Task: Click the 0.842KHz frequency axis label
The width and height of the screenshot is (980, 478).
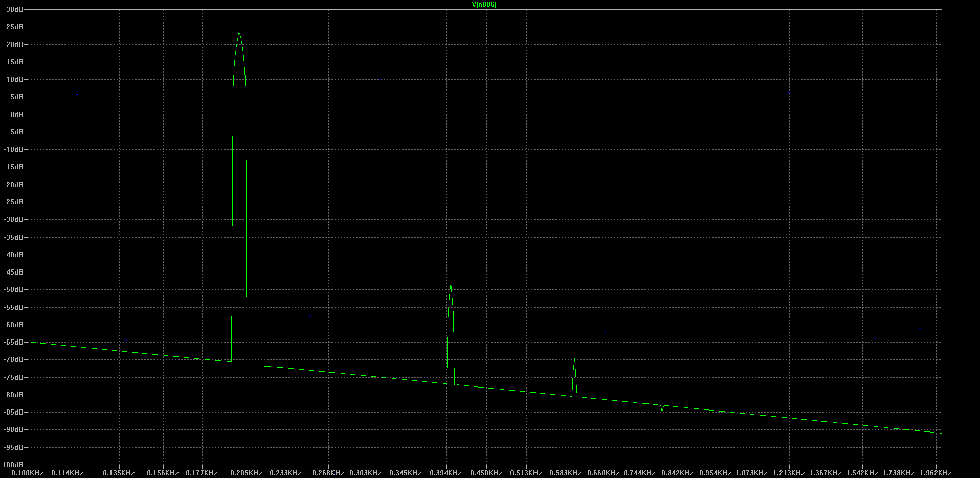Action: pyautogui.click(x=678, y=473)
